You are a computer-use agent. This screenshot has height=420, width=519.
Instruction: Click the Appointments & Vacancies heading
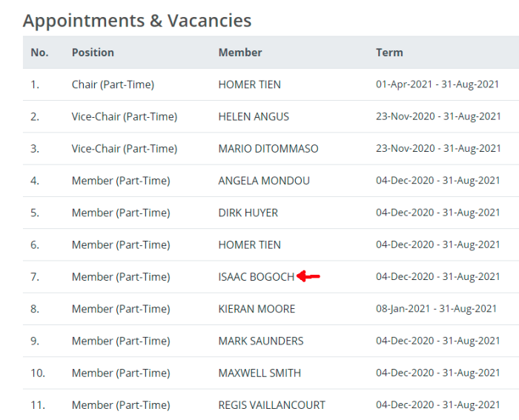pos(137,21)
